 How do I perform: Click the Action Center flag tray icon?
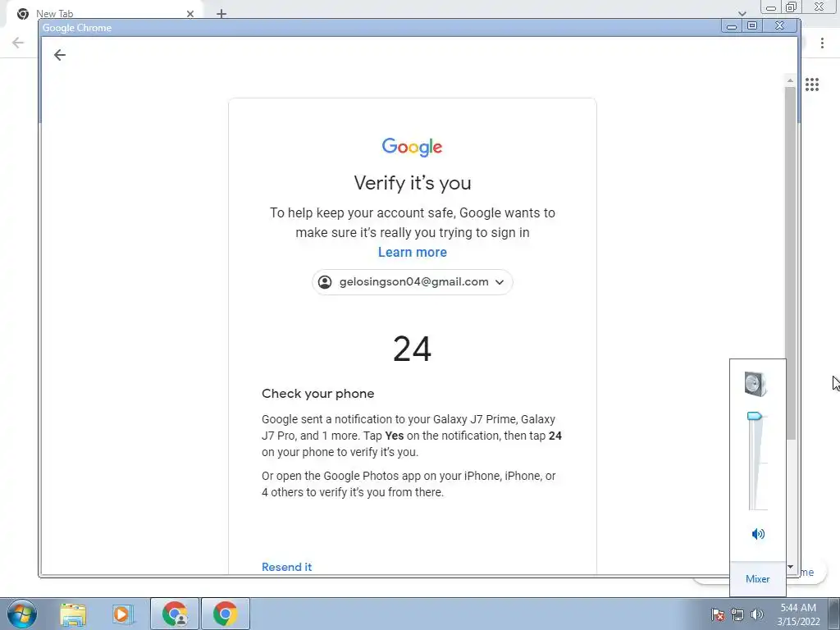(718, 614)
